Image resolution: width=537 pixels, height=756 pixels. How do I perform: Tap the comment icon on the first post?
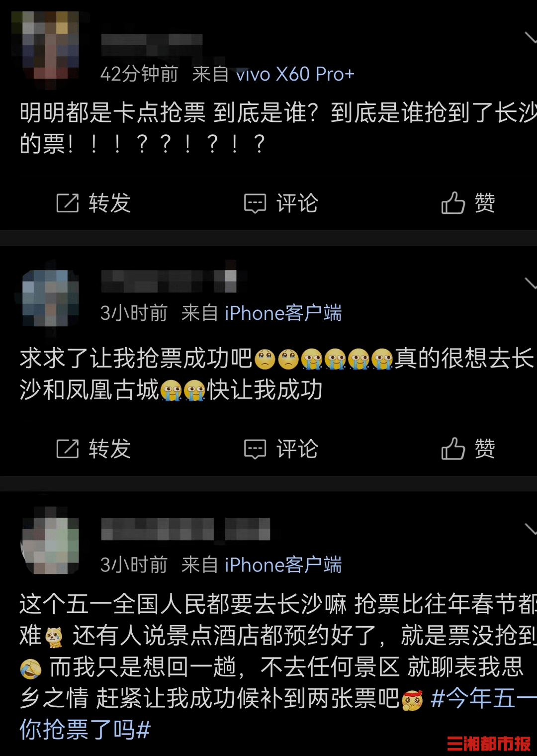pos(255,203)
